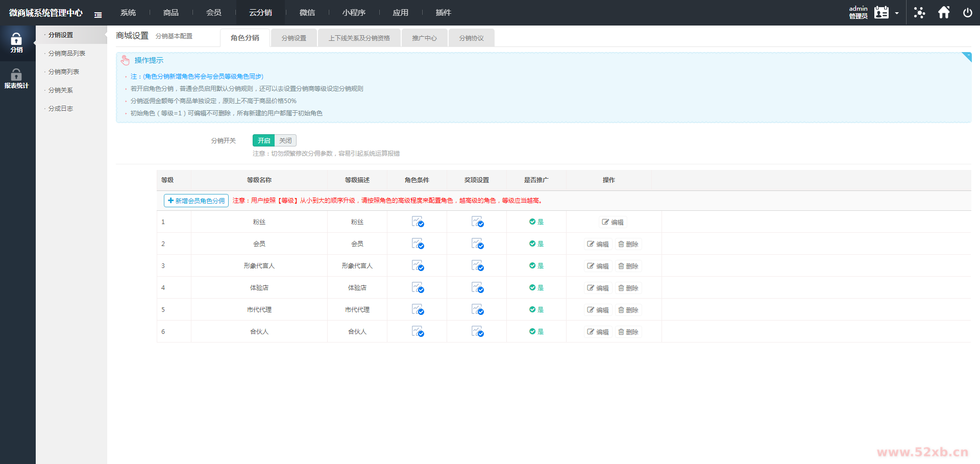Open award settings icon for 体验店 row
Image resolution: width=980 pixels, height=464 pixels.
tap(477, 288)
